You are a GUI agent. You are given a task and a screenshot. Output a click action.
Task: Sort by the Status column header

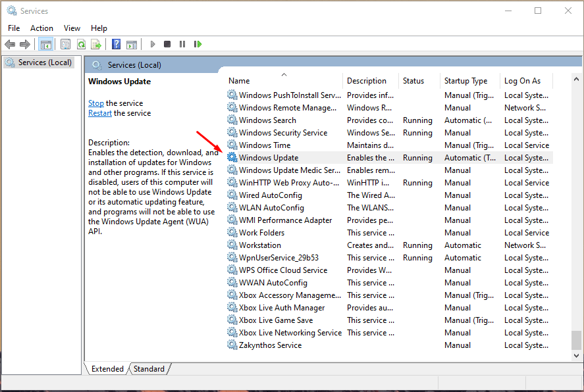(x=419, y=81)
